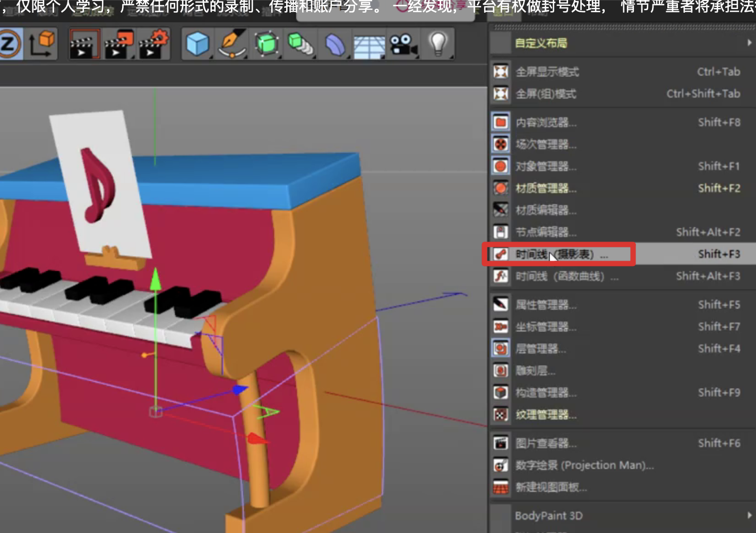Open 图片查看器 menu entry
This screenshot has width=756, height=533.
[622, 443]
